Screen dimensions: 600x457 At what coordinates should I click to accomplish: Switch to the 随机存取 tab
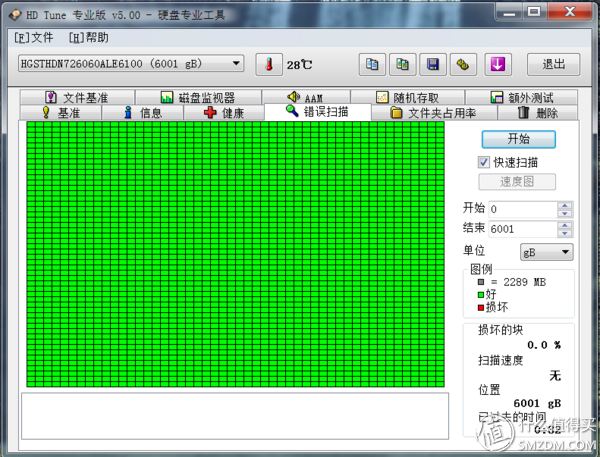408,98
